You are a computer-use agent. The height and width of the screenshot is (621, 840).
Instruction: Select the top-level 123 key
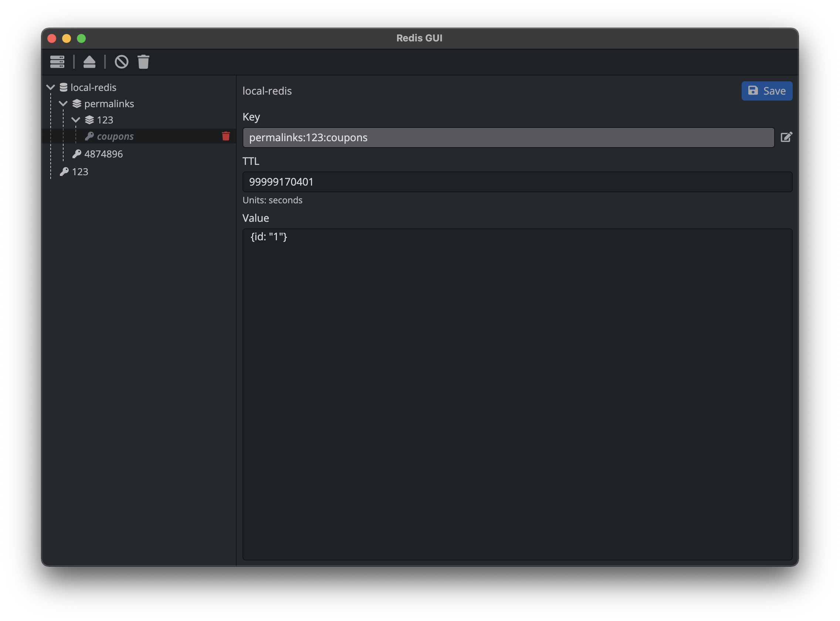pyautogui.click(x=80, y=172)
